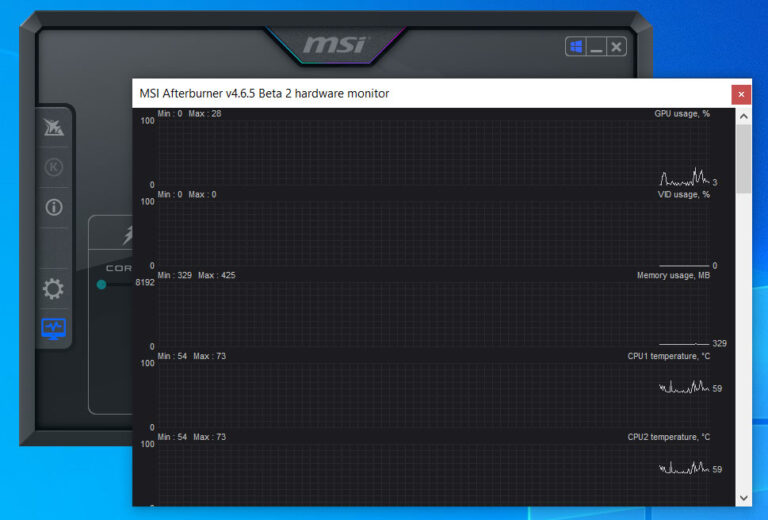Viewport: 768px width, 520px height.
Task: Toggle the hardware monitor icon in sidebar
Action: [x=53, y=328]
